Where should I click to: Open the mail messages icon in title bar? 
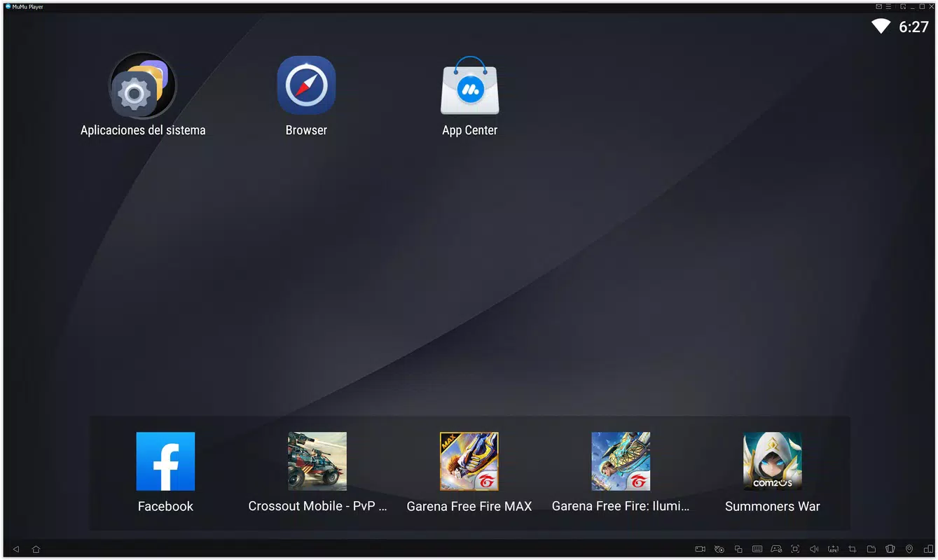click(x=879, y=6)
